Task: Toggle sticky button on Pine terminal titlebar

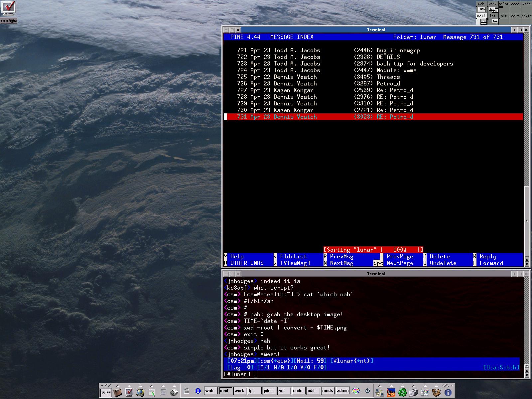Action: (x=232, y=30)
